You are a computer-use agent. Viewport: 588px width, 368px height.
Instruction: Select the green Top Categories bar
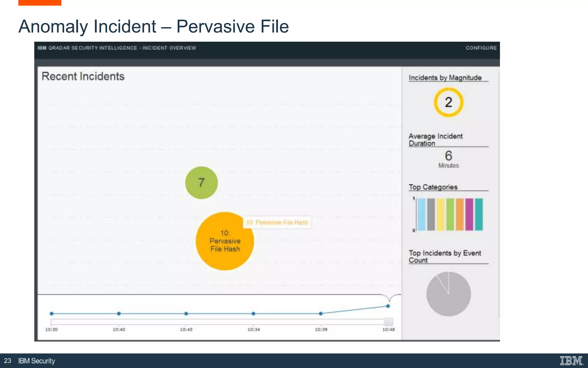click(450, 214)
